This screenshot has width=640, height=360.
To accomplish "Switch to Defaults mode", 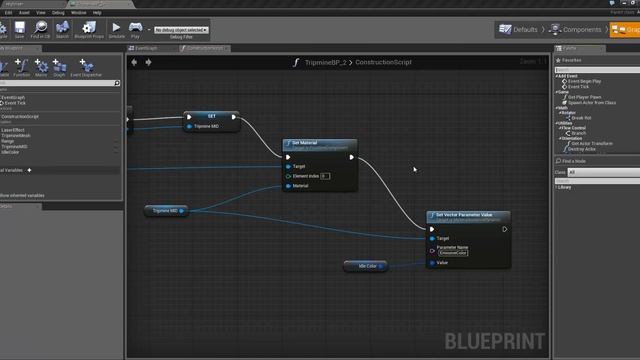I will 518,29.
